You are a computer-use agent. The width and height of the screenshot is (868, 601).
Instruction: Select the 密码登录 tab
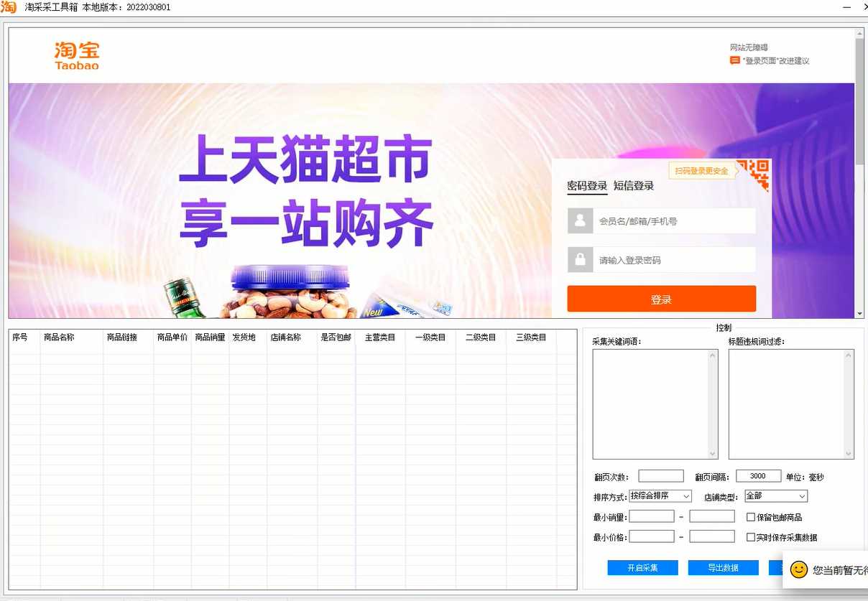tap(587, 186)
